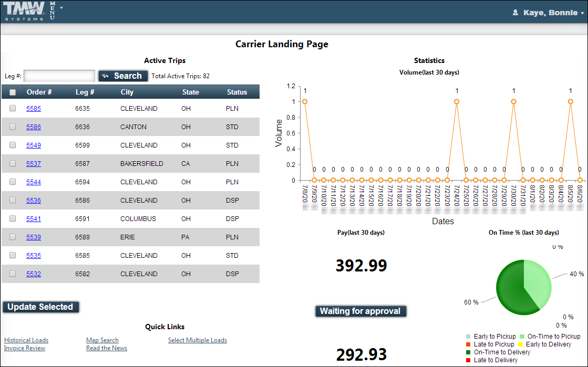This screenshot has height=367, width=588.
Task: Open order link 5541
Action: tap(34, 218)
